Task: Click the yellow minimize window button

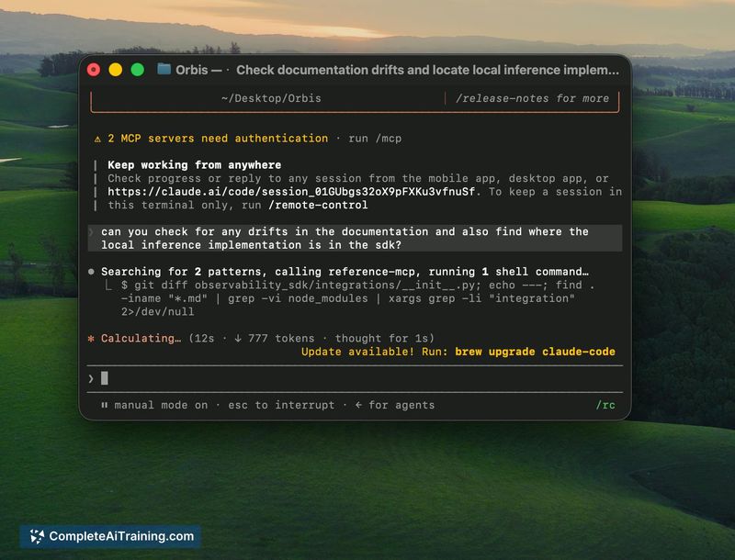Action: (116, 70)
